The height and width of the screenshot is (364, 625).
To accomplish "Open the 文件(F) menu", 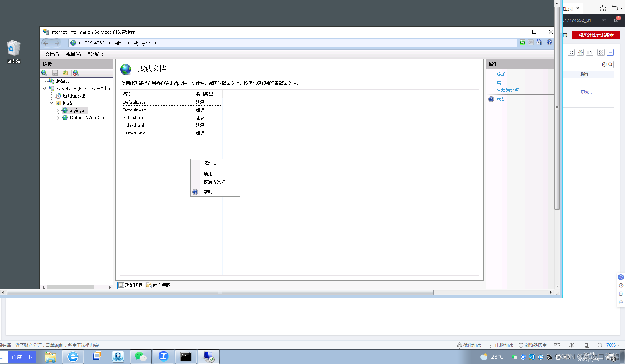I will point(52,54).
